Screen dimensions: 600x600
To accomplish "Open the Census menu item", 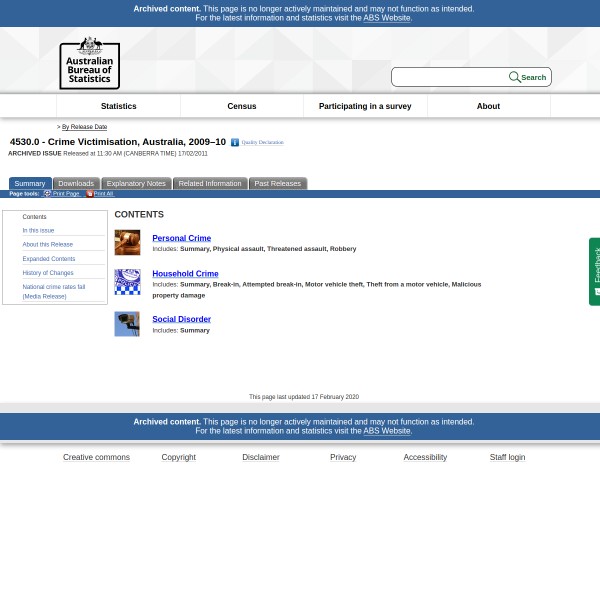I will (x=242, y=106).
